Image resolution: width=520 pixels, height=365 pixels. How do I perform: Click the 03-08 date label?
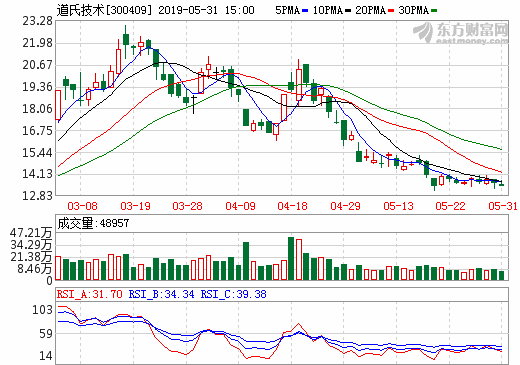[x=82, y=206]
